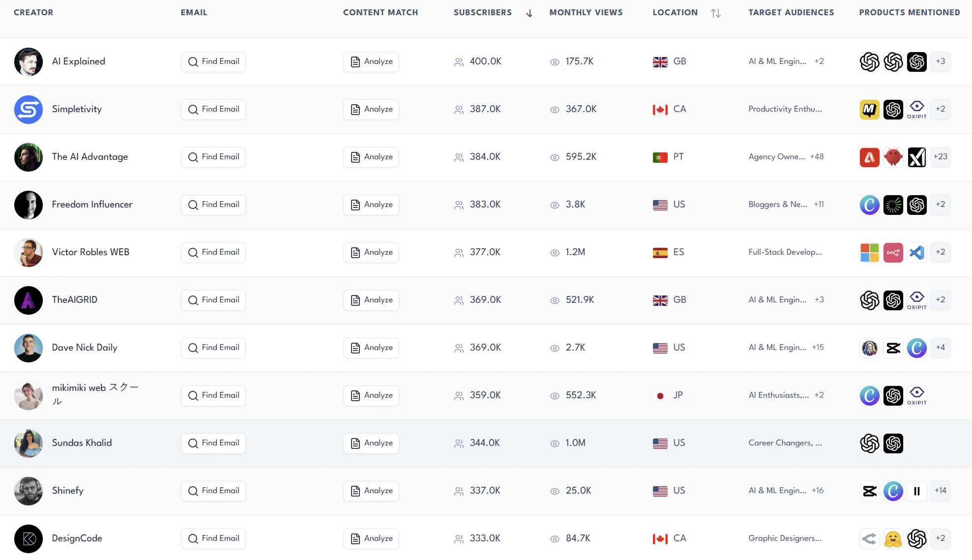Click CapCut icon in Shinefy row
Screen dimensions: 972x560
click(869, 491)
